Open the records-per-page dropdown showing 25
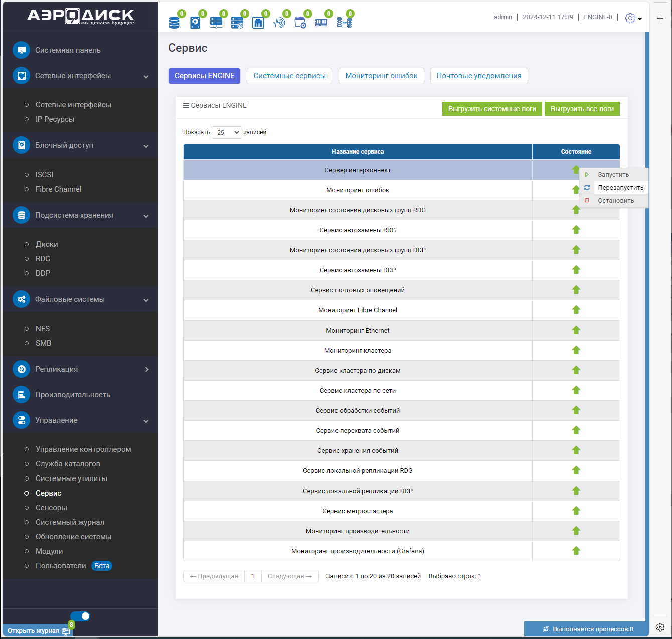This screenshot has width=672, height=639. tap(226, 132)
